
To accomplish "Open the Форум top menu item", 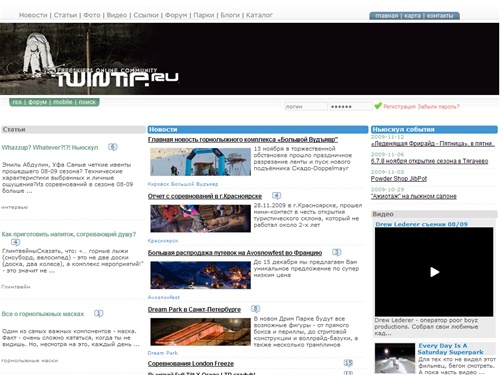I will (x=176, y=15).
